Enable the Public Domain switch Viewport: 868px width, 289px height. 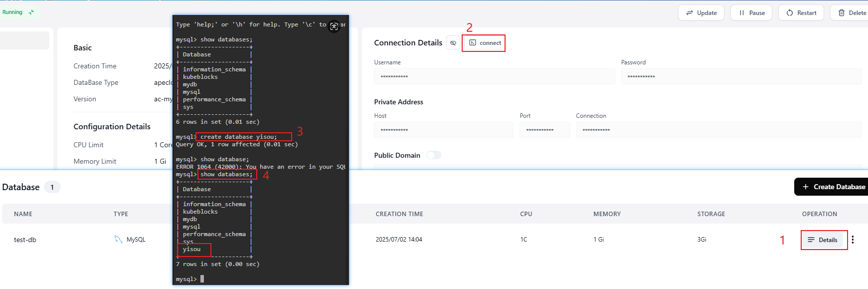[x=433, y=155]
